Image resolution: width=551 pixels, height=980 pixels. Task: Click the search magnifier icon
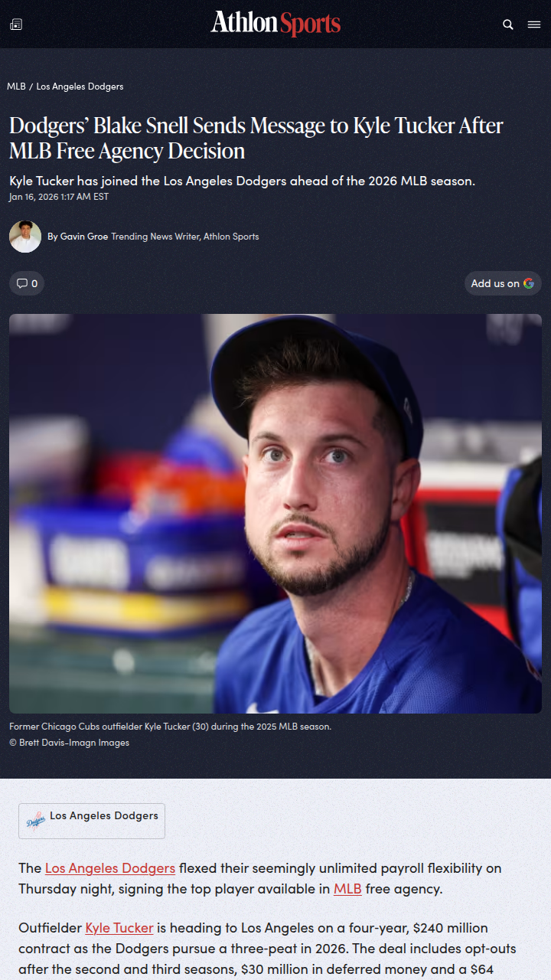click(x=508, y=24)
